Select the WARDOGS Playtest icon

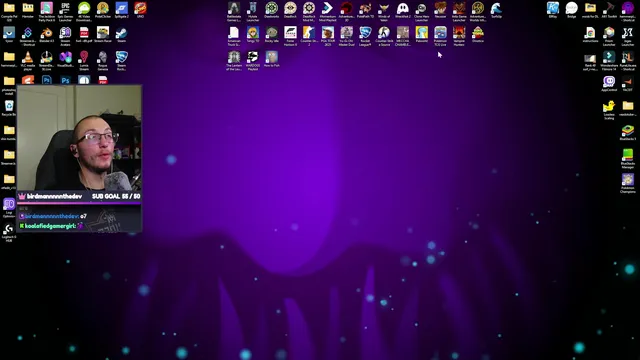pyautogui.click(x=253, y=57)
